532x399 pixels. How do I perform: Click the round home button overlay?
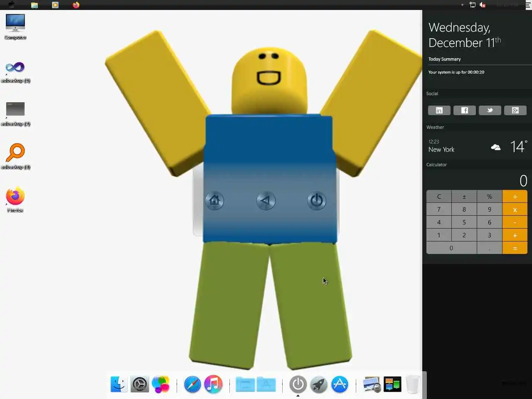(x=214, y=201)
